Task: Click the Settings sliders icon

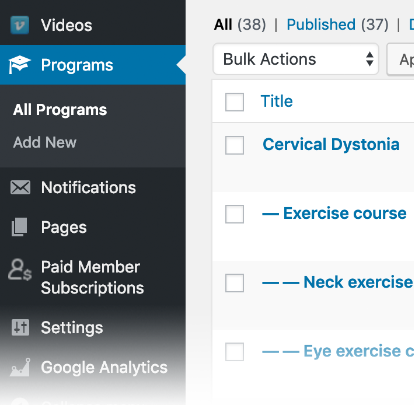Action: [20, 327]
